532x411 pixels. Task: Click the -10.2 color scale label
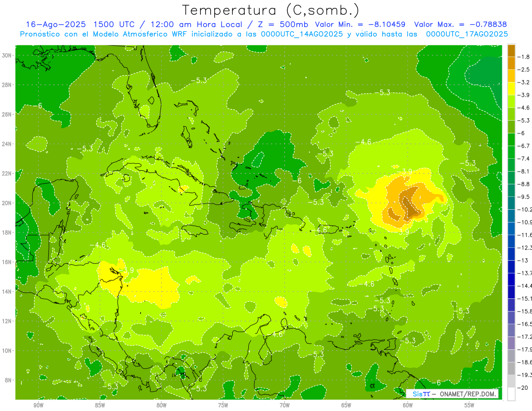click(x=525, y=209)
